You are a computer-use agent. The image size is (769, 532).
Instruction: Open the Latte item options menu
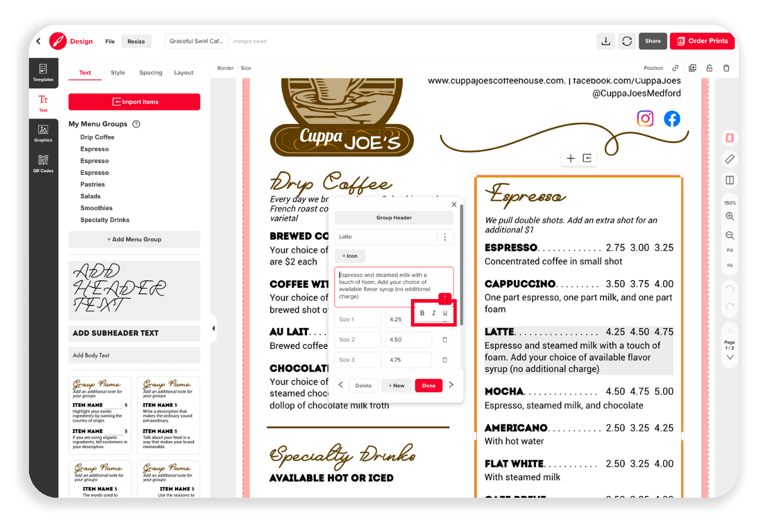tap(445, 237)
